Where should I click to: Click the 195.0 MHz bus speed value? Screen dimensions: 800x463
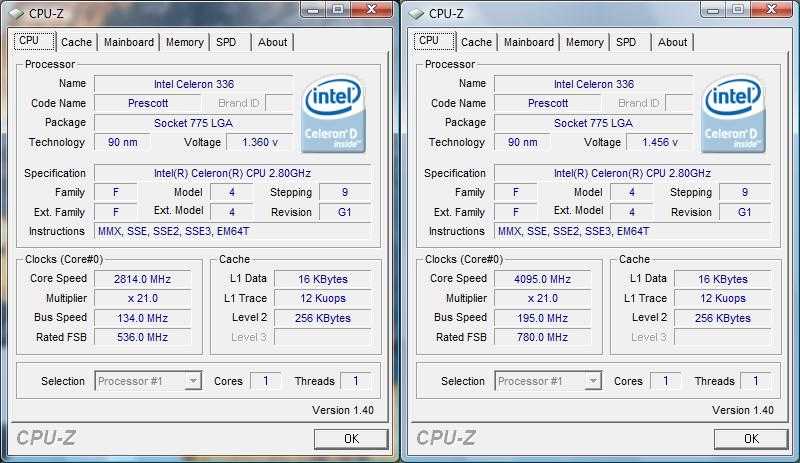(542, 318)
